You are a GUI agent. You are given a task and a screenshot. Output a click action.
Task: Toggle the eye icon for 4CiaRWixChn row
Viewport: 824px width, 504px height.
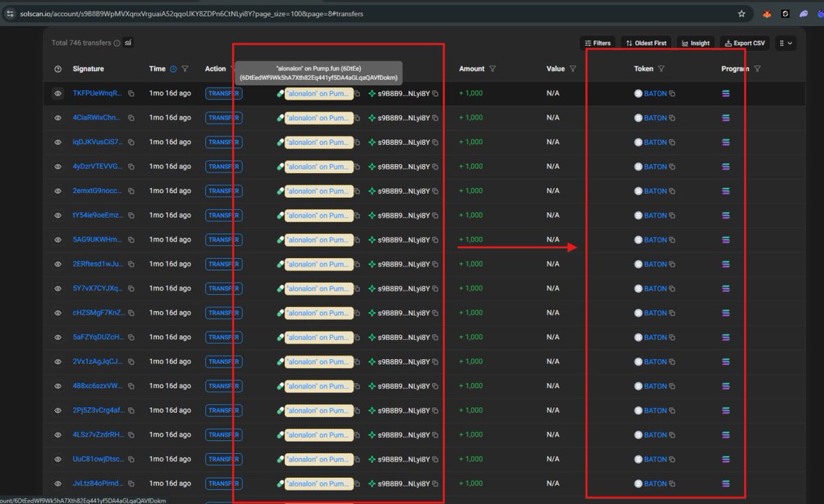point(58,118)
